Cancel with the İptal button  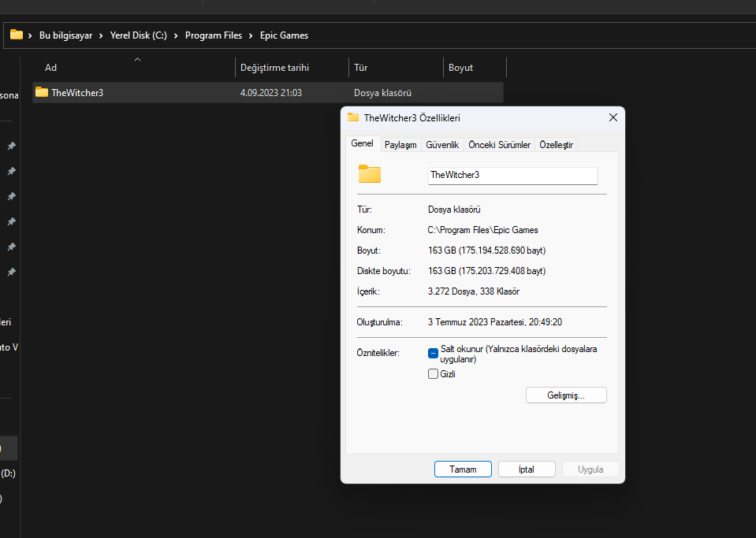pos(527,469)
